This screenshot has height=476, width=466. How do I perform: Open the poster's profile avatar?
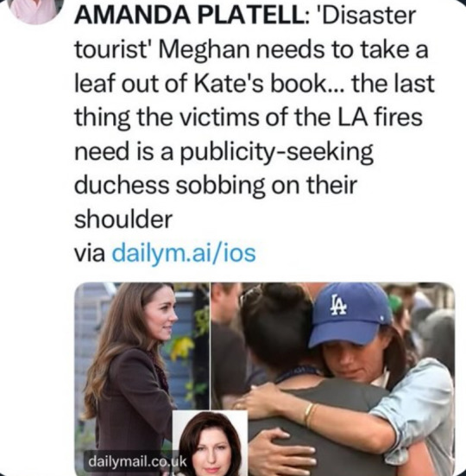tap(36, 10)
